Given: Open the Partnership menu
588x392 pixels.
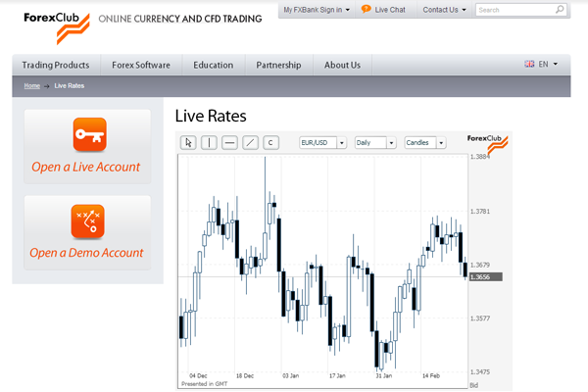Looking at the screenshot, I should [278, 65].
